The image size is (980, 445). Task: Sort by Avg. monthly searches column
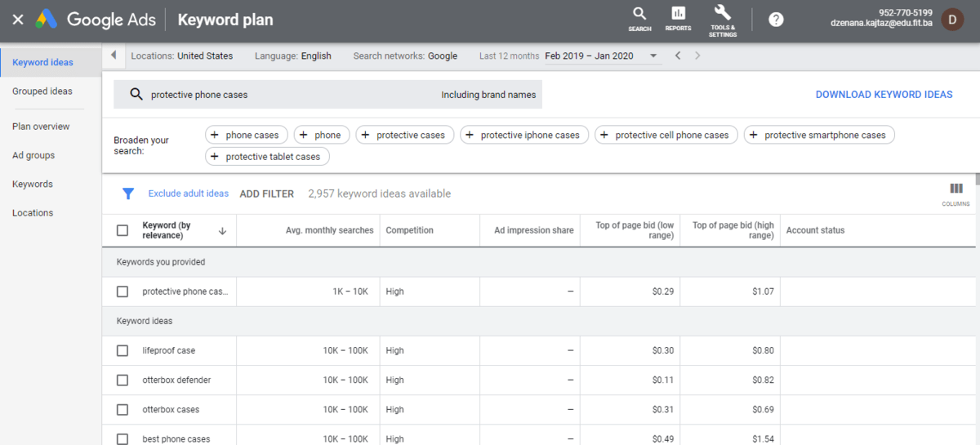pos(329,230)
